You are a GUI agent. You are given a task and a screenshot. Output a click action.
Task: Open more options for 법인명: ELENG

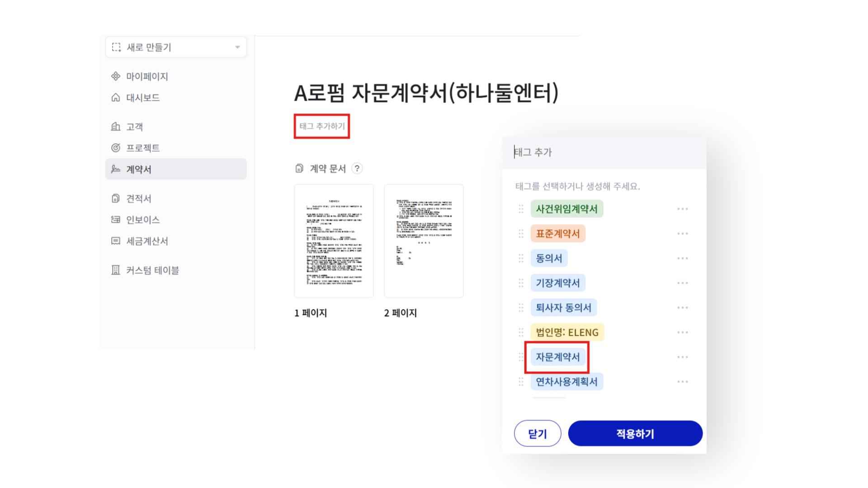683,333
